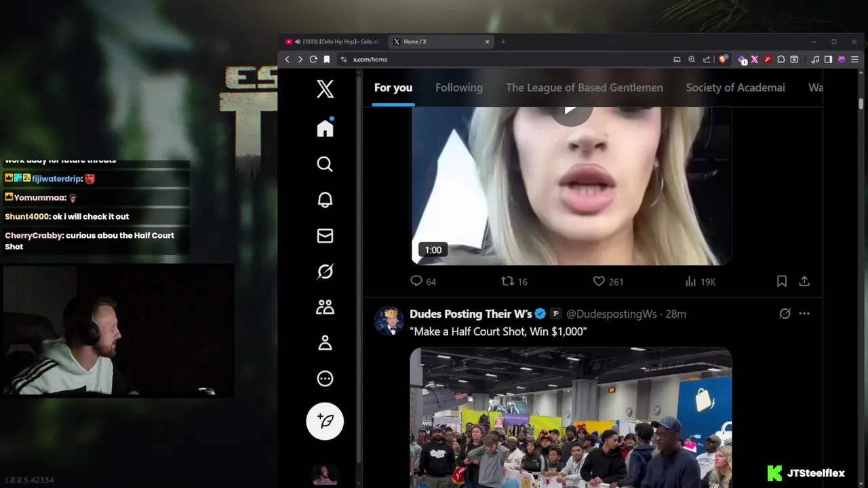Click the X logo in sidebar
The width and height of the screenshot is (868, 488).
pyautogui.click(x=325, y=89)
